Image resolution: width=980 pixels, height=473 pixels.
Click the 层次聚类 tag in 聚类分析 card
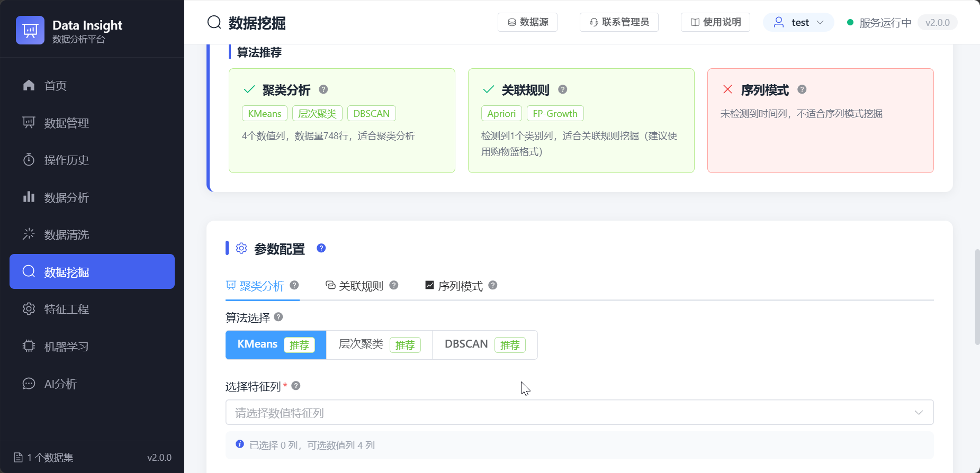[317, 114]
